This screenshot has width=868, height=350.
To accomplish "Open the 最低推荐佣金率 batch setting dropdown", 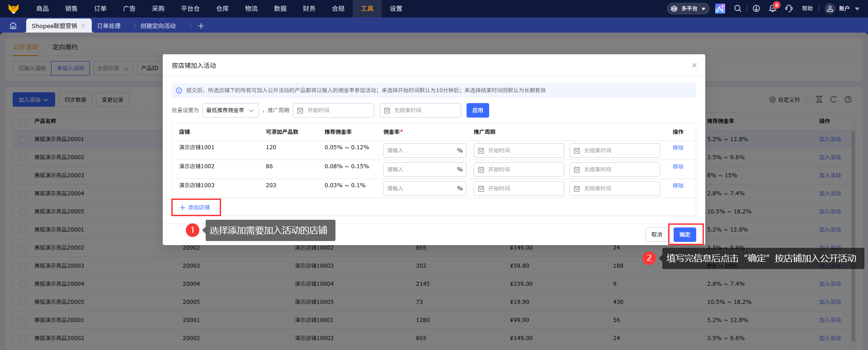I will coord(231,110).
